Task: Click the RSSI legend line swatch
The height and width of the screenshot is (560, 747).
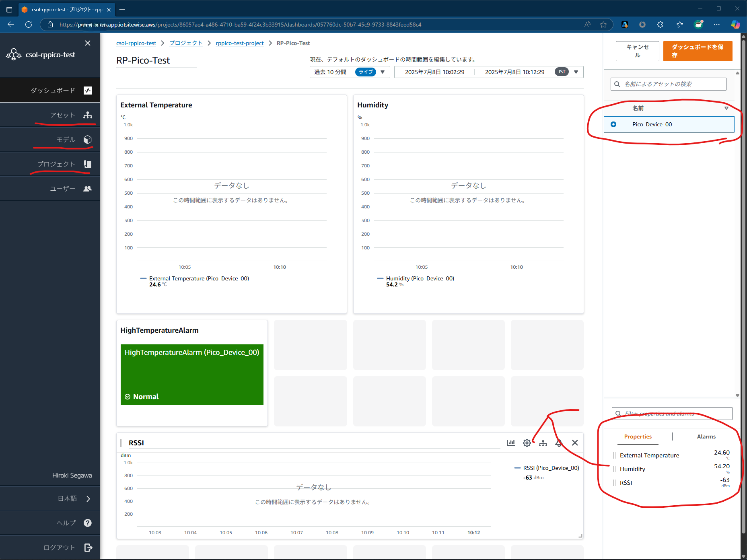Action: 517,468
